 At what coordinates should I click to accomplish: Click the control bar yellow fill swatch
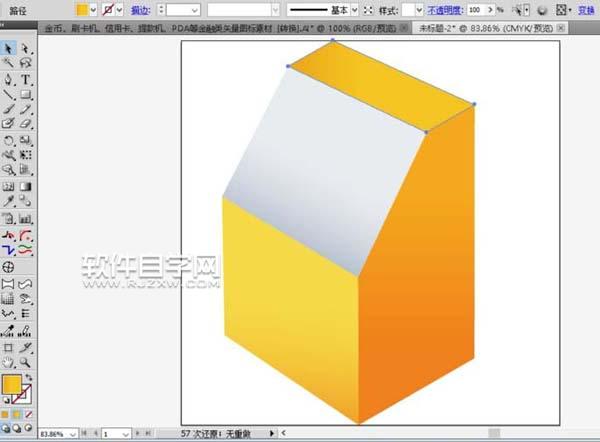tap(82, 10)
